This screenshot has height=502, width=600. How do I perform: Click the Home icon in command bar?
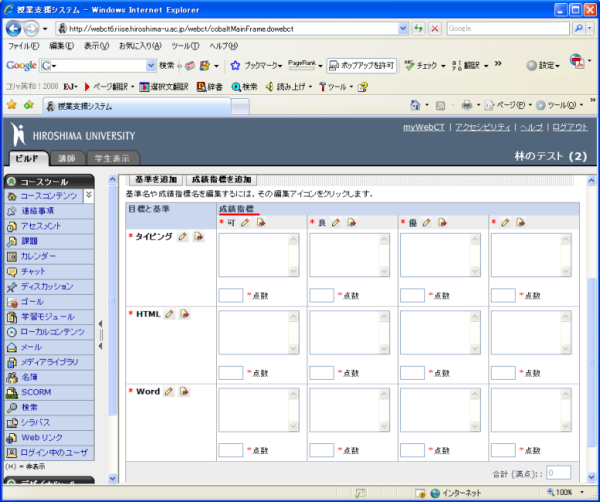(415, 105)
